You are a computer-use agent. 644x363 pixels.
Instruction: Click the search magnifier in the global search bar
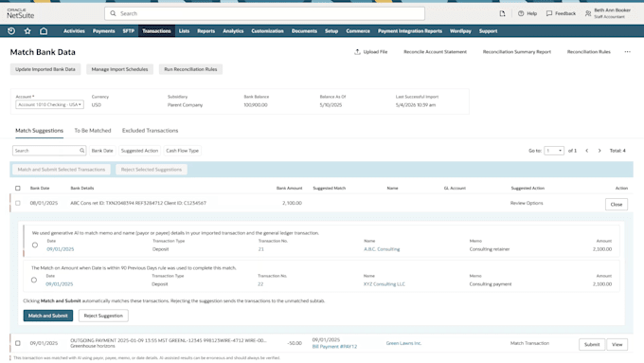[113, 13]
